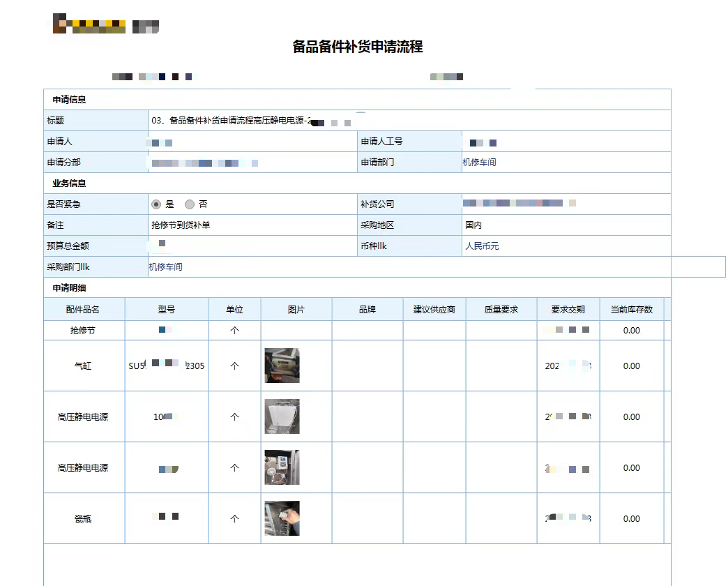This screenshot has width=728, height=586.
Task: Open the white-box 高压静电电源 picture thumbnail
Action: point(282,416)
